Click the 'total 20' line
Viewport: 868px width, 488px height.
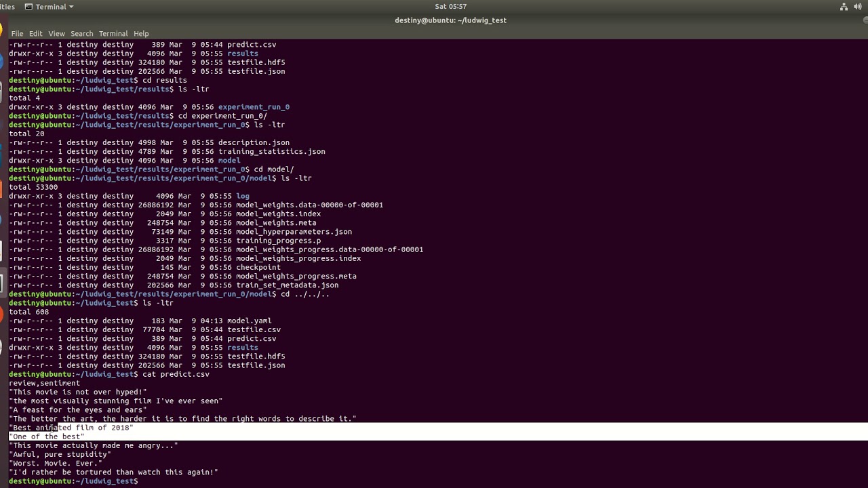point(26,134)
